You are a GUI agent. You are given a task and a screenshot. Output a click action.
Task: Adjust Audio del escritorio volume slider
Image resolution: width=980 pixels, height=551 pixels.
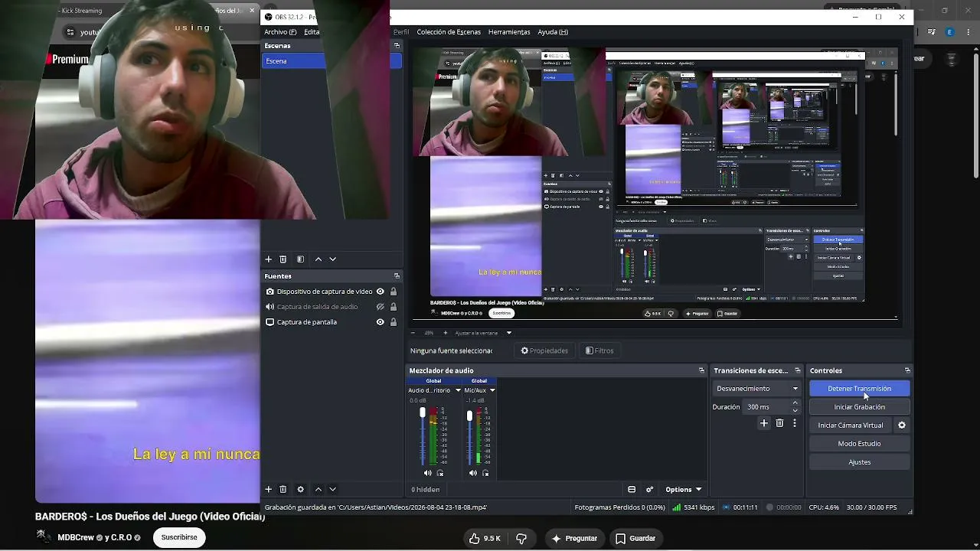click(x=422, y=413)
